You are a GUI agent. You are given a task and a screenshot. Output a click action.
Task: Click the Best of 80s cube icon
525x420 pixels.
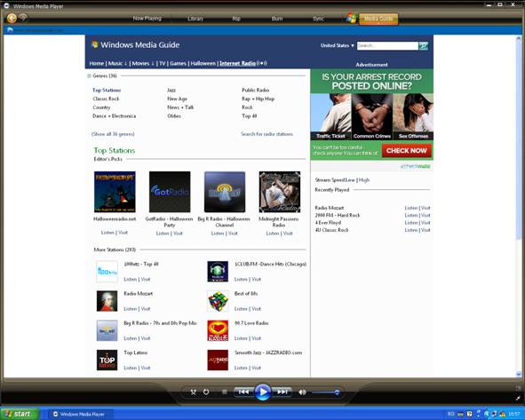218,301
